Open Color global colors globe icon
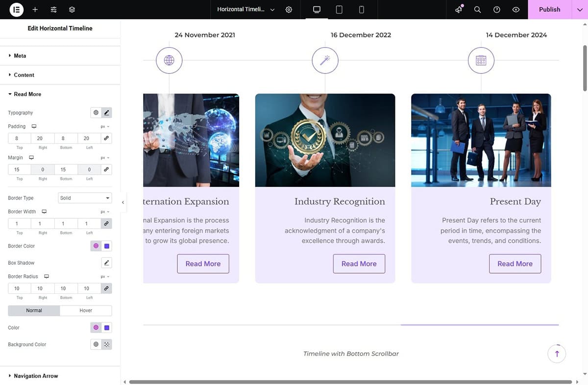 click(x=96, y=328)
